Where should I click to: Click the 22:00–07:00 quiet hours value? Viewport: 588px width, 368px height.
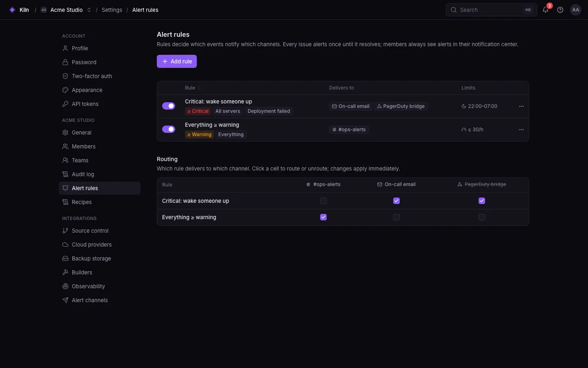479,106
